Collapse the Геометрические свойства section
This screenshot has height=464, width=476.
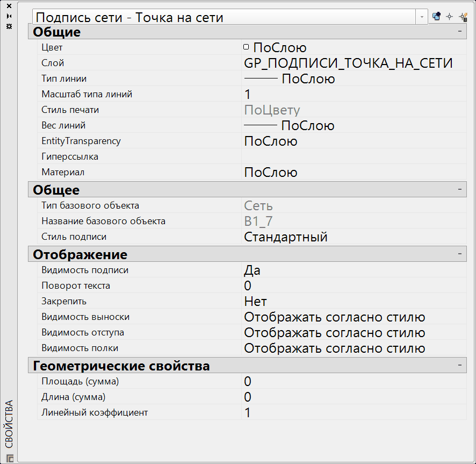pyautogui.click(x=460, y=366)
